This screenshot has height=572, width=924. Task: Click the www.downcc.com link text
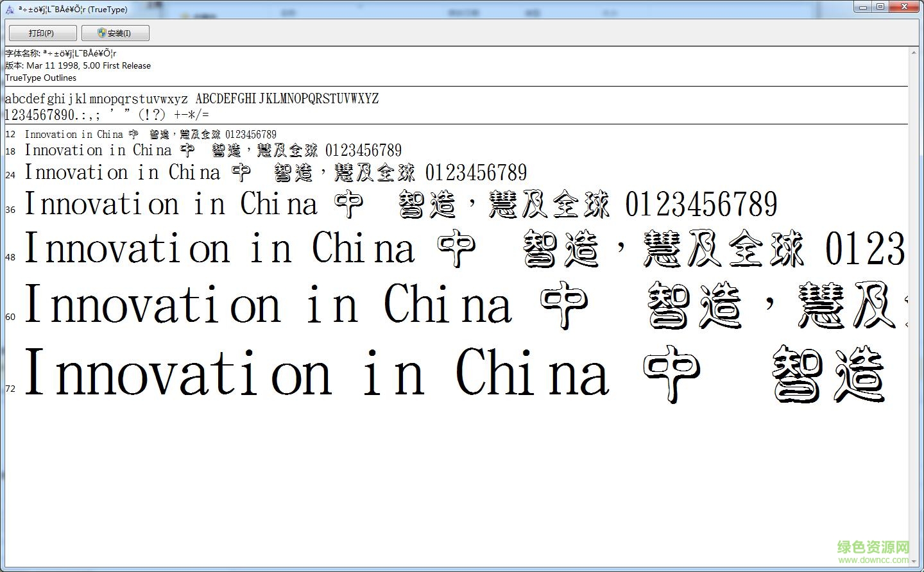870,559
